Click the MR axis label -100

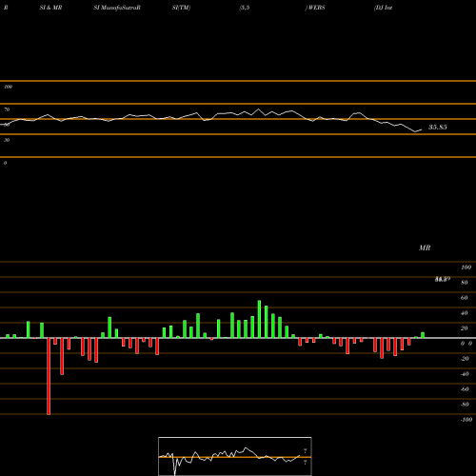[x=466, y=420]
